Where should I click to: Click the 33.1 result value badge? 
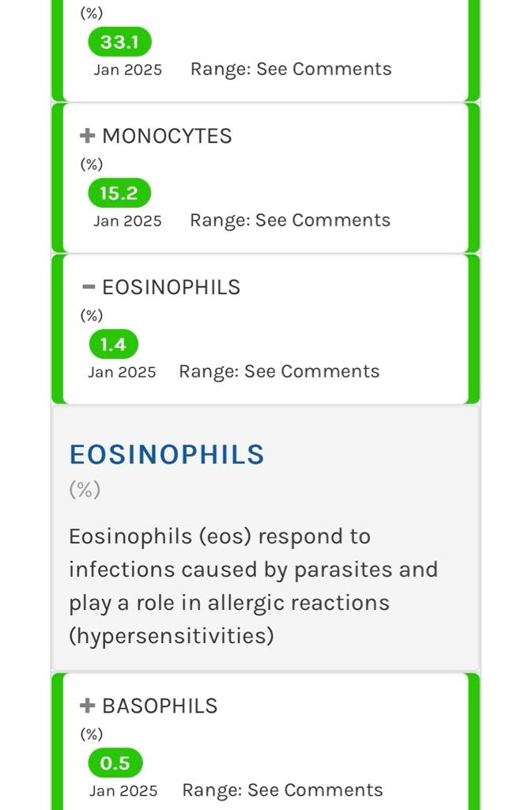click(x=119, y=43)
